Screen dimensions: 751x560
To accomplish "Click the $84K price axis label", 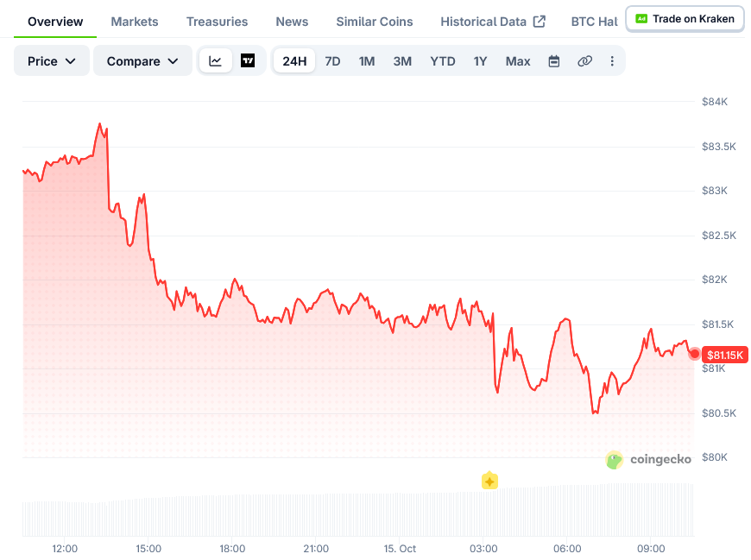I will coord(715,102).
